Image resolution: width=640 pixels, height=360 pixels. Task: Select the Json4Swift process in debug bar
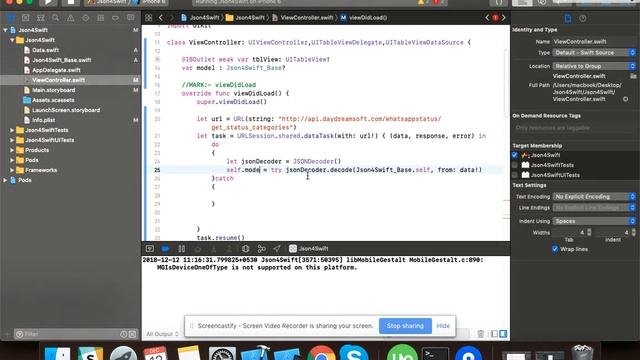click(309, 249)
